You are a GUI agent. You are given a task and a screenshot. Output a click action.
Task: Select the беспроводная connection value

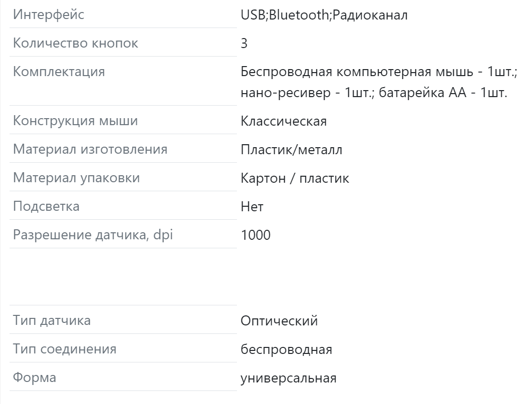pos(287,349)
